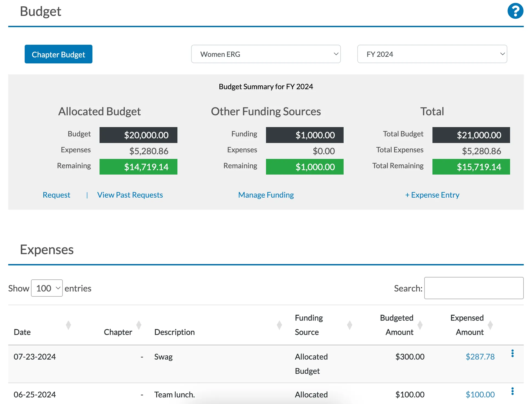Select the $20,000.00 allocated budget value

[x=138, y=135]
